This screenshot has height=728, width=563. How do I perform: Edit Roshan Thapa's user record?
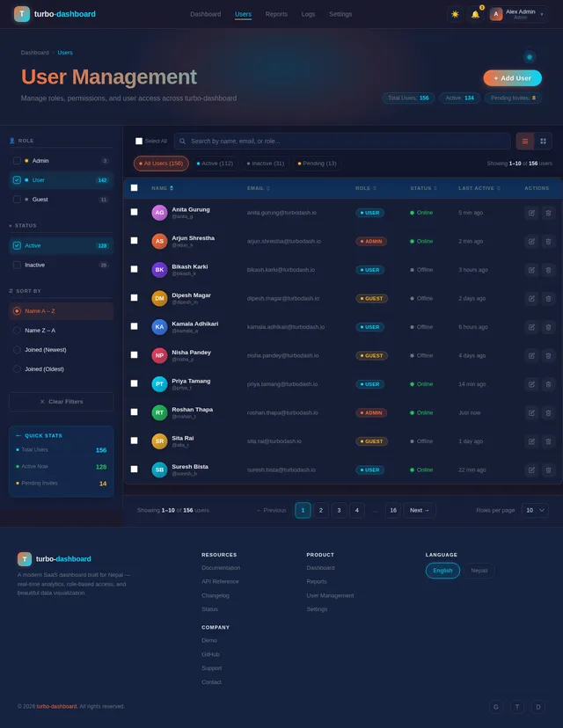point(531,412)
